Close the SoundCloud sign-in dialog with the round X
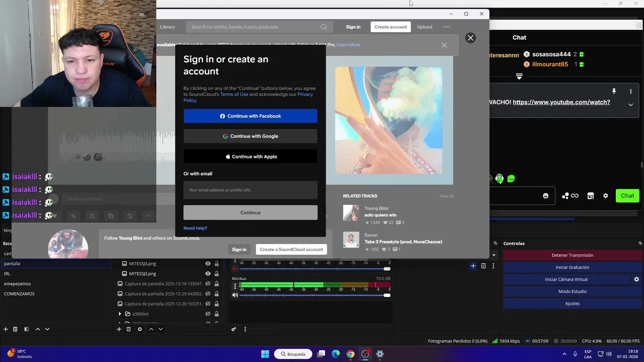This screenshot has height=362, width=644. click(x=470, y=38)
